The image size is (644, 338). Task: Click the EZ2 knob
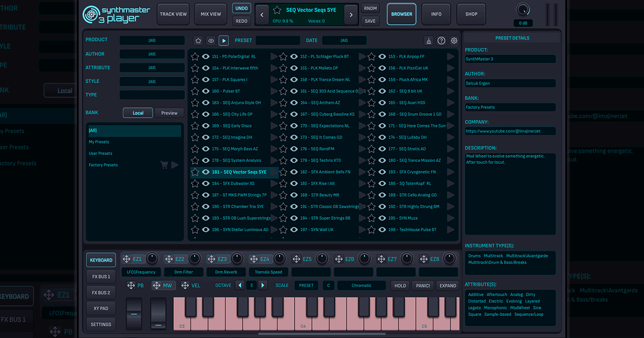click(x=195, y=259)
